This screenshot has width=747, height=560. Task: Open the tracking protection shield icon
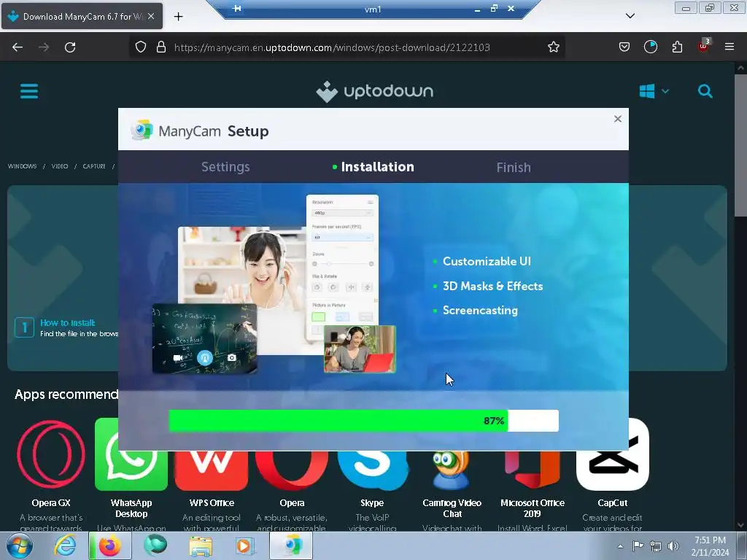click(x=141, y=47)
